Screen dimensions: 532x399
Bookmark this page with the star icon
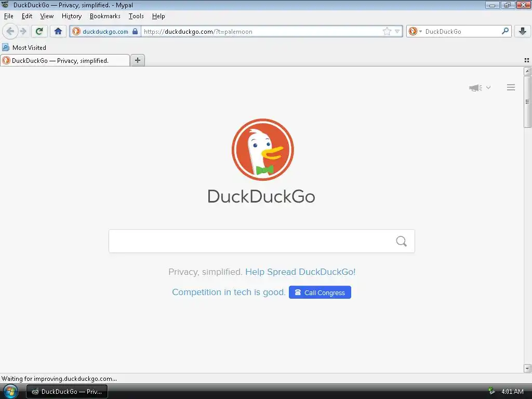click(387, 32)
